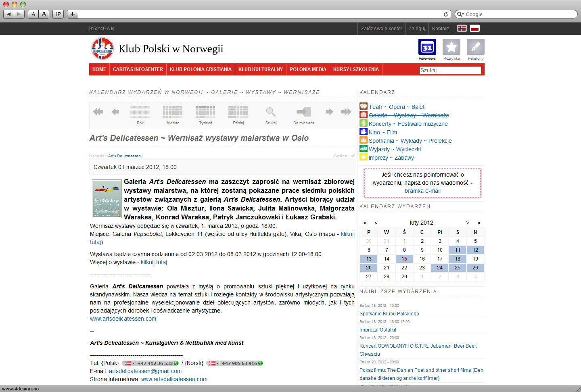This screenshot has width=581, height=392.
Task: Switch language to Norwegian flag
Action: click(x=462, y=28)
